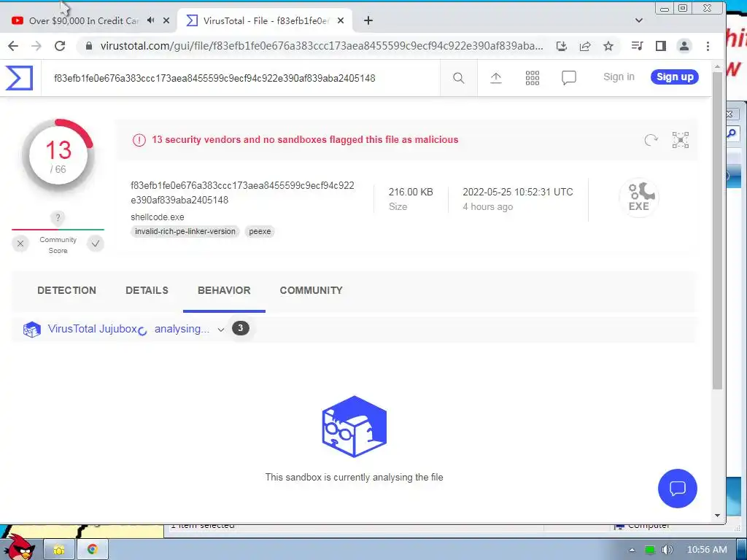Go back in browser
This screenshot has width=747, height=560.
(13, 46)
